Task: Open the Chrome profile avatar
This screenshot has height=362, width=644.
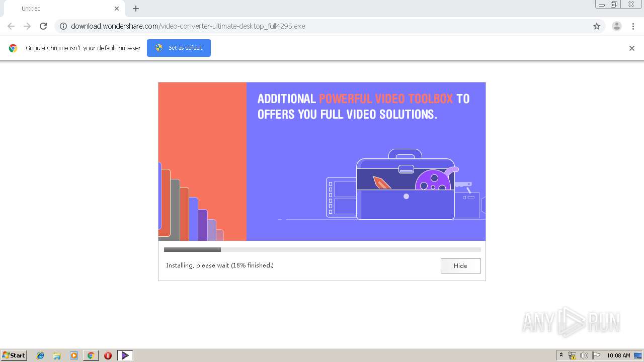Action: 616,26
